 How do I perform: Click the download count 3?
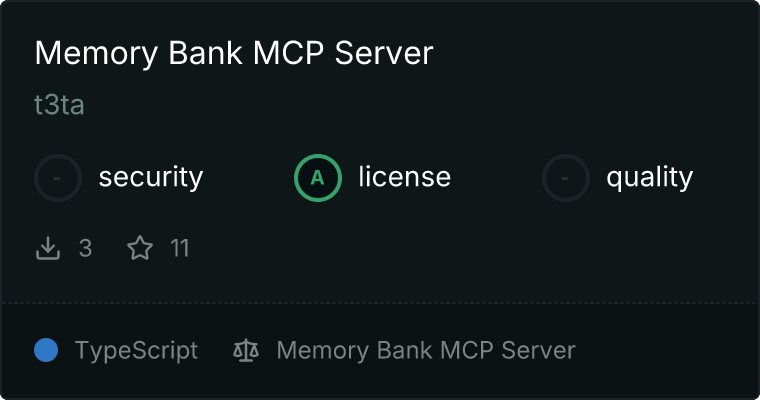tap(85, 248)
